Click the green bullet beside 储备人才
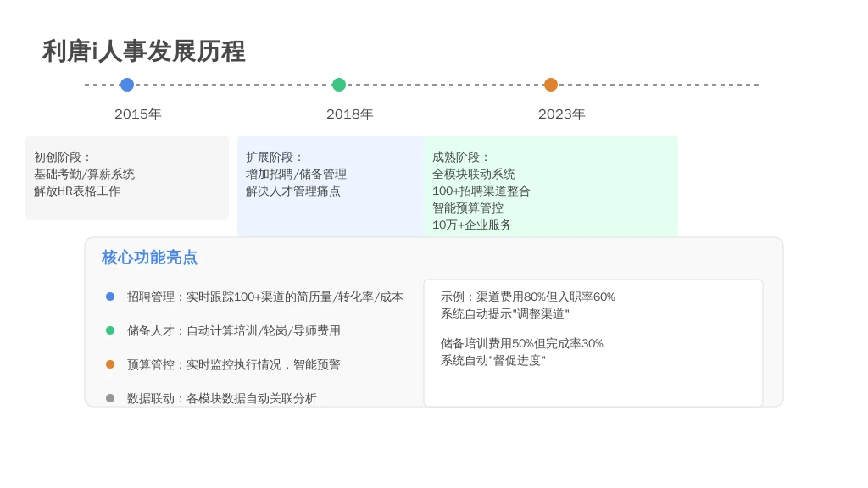 coord(110,330)
